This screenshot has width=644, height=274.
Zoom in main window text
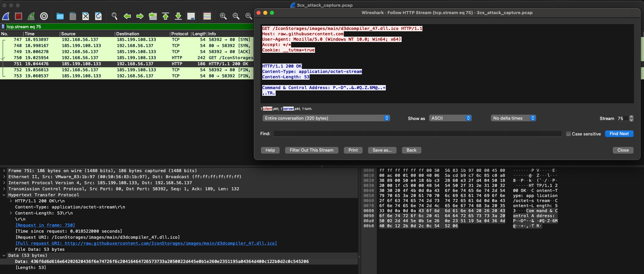[x=223, y=16]
